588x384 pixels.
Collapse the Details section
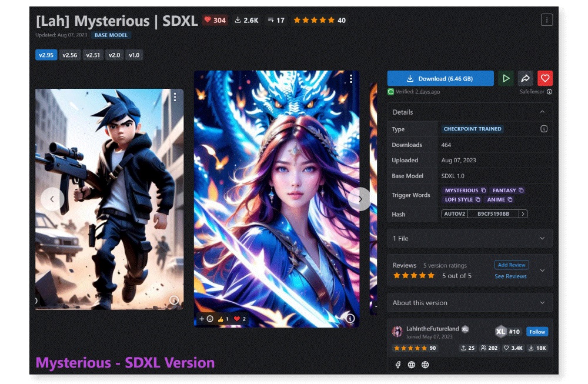(x=542, y=112)
